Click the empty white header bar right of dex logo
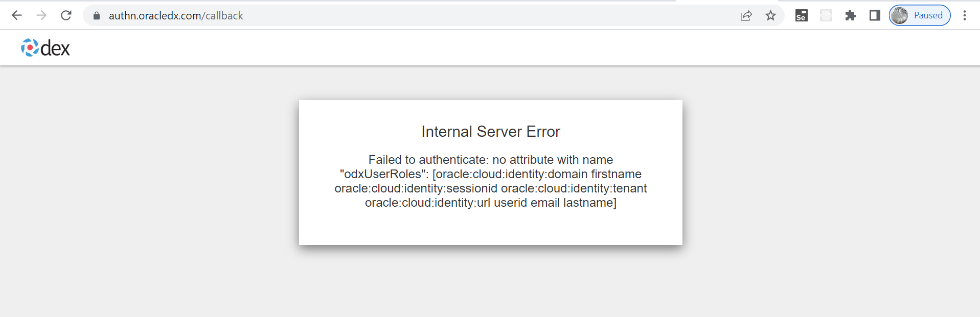Image resolution: width=980 pixels, height=317 pixels. pyautogui.click(x=511, y=48)
